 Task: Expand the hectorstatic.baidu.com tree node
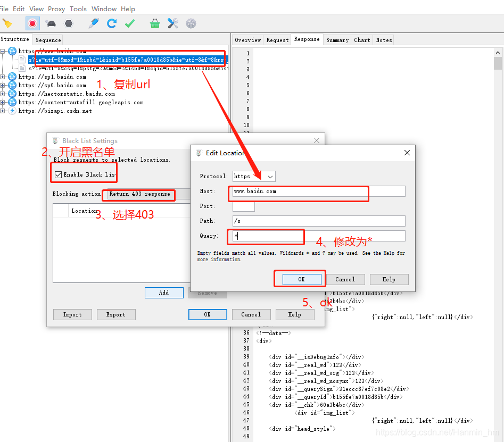point(3,94)
